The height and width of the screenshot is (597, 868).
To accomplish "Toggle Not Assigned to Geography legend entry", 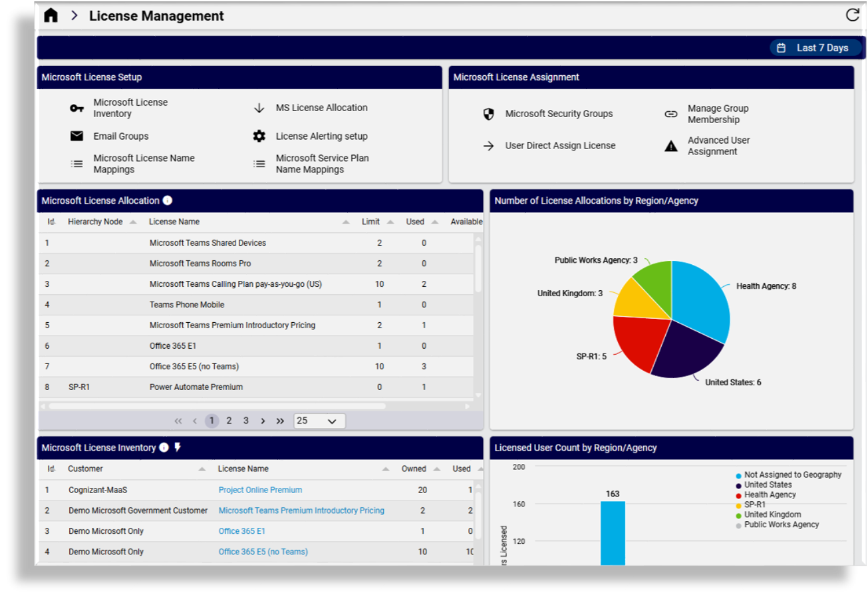I will [788, 475].
